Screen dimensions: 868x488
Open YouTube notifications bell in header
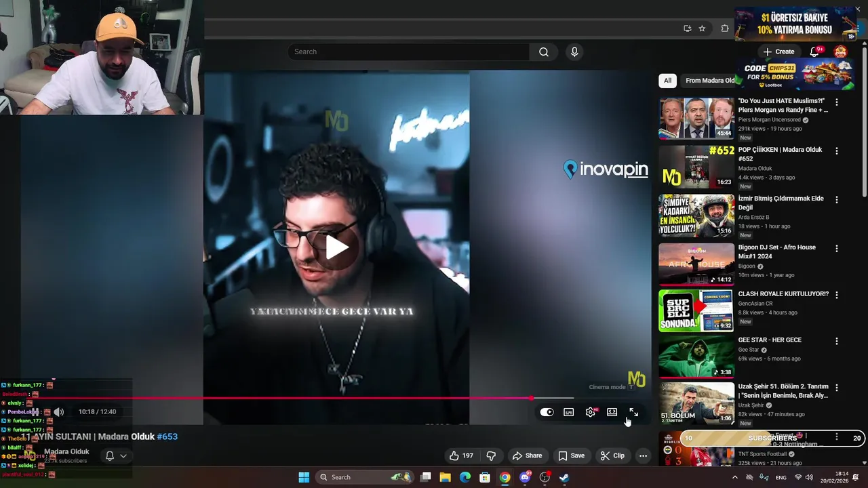pyautogui.click(x=816, y=52)
